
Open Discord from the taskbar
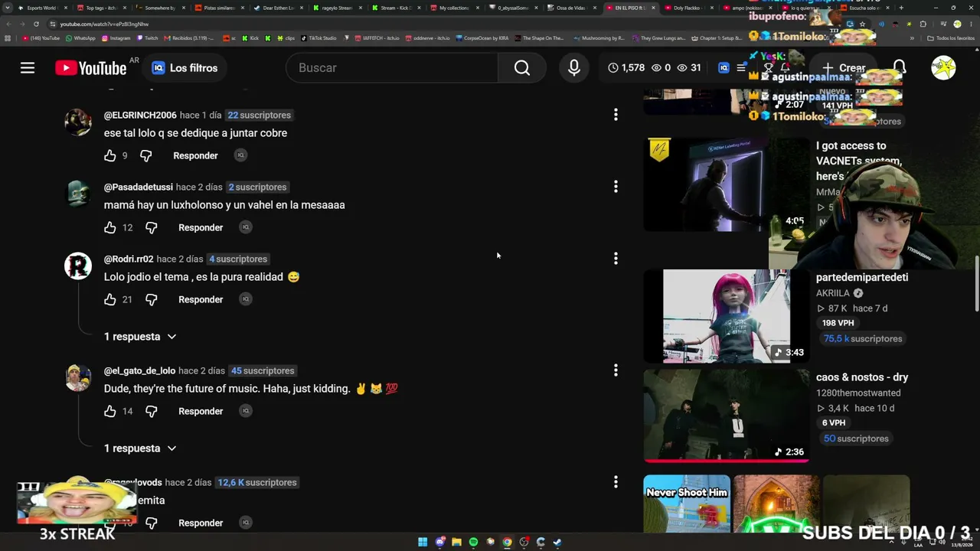pos(440,542)
